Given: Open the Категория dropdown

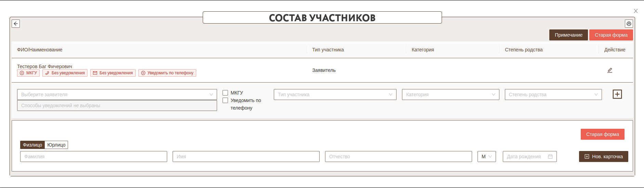Looking at the screenshot, I should [450, 95].
